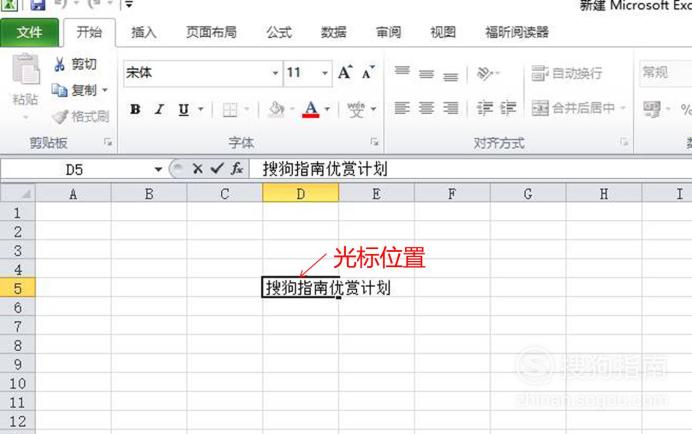
Task: Open number format 常规 combo box
Action: (666, 72)
